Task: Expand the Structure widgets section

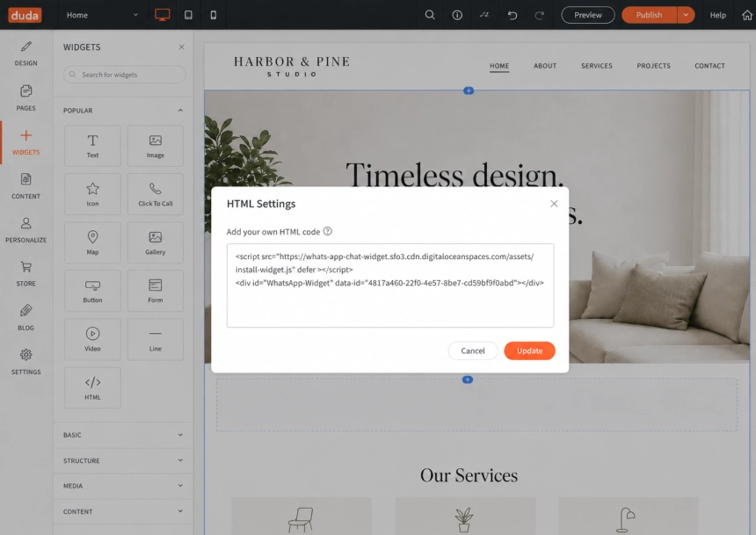Action: [x=123, y=460]
